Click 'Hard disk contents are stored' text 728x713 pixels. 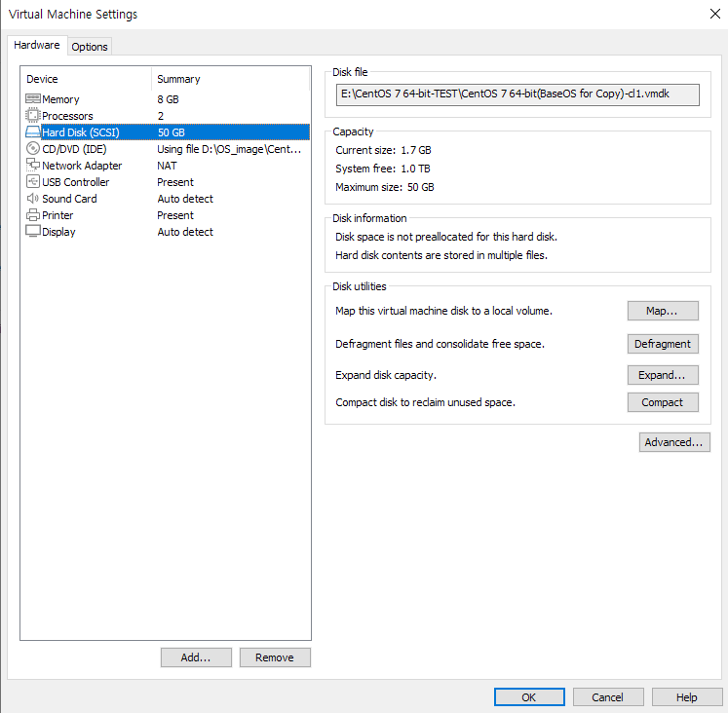[441, 255]
